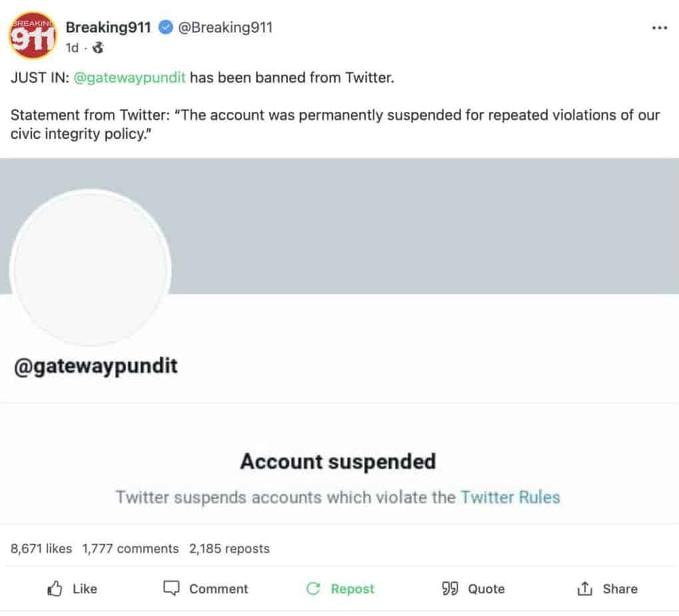Click the green Repost arrow icon
Image resolution: width=679 pixels, height=616 pixels.
(313, 589)
